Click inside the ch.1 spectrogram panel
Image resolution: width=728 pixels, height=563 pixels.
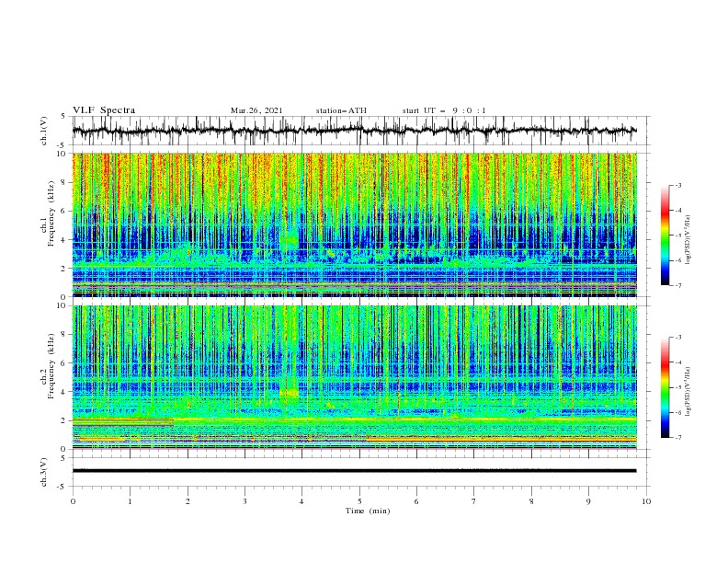tap(355, 224)
